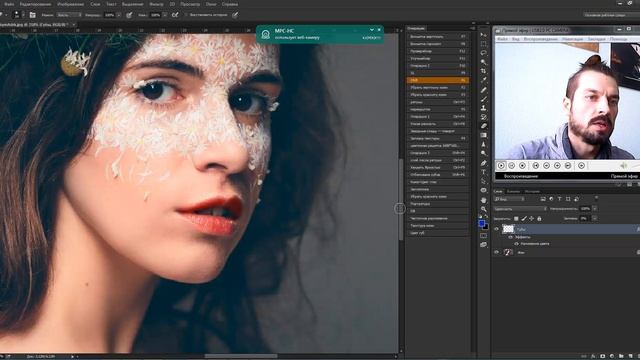The image size is (640, 360).
Task: Select the Quick Selection tool
Action: click(x=484, y=62)
